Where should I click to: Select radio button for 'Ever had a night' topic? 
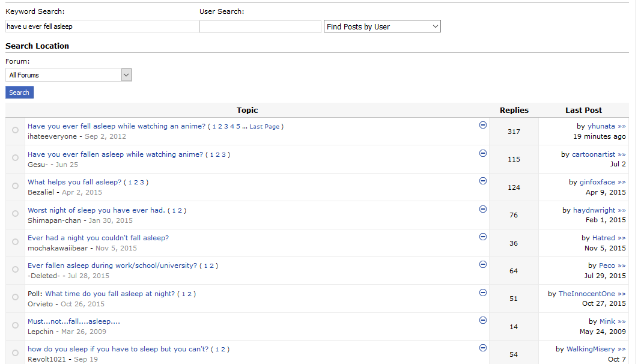tap(15, 241)
